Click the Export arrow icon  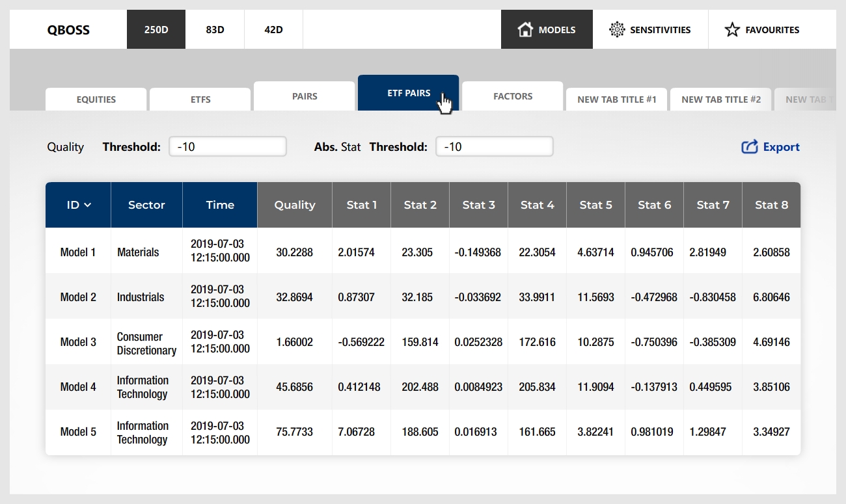click(x=750, y=147)
